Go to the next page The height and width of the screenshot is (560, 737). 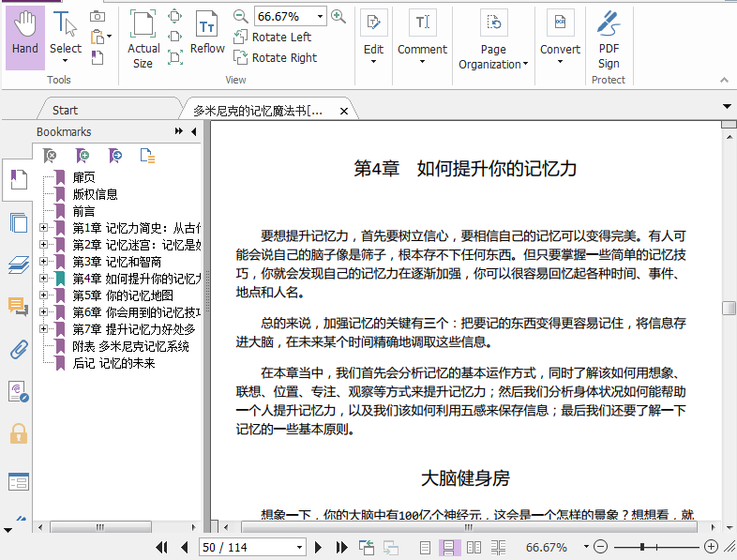(319, 547)
